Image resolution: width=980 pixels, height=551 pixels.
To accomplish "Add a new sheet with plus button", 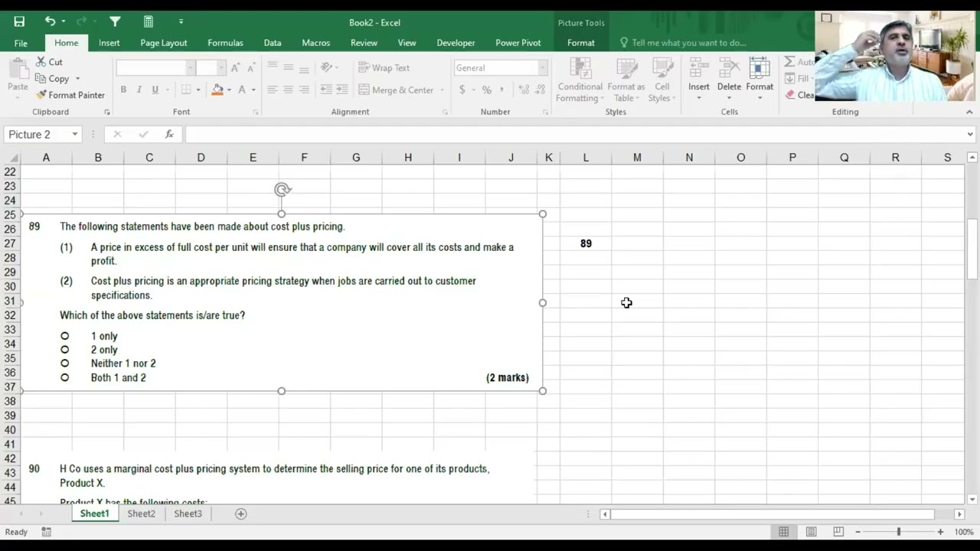I will pyautogui.click(x=240, y=514).
